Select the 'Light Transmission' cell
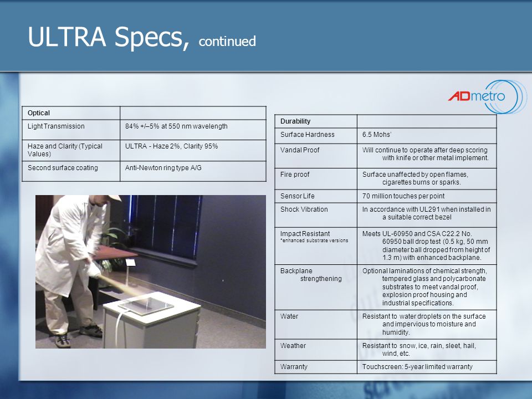 [71, 130]
